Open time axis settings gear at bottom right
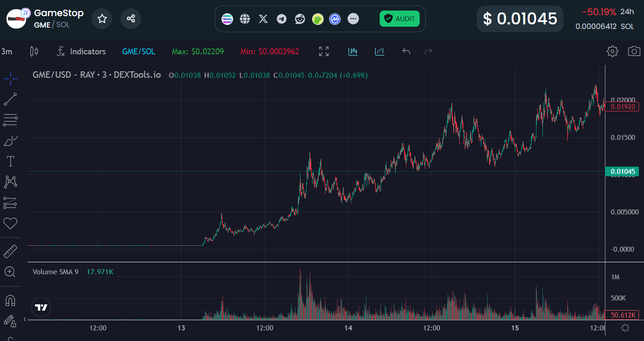Screen dimensions: 644x341 tap(625, 328)
